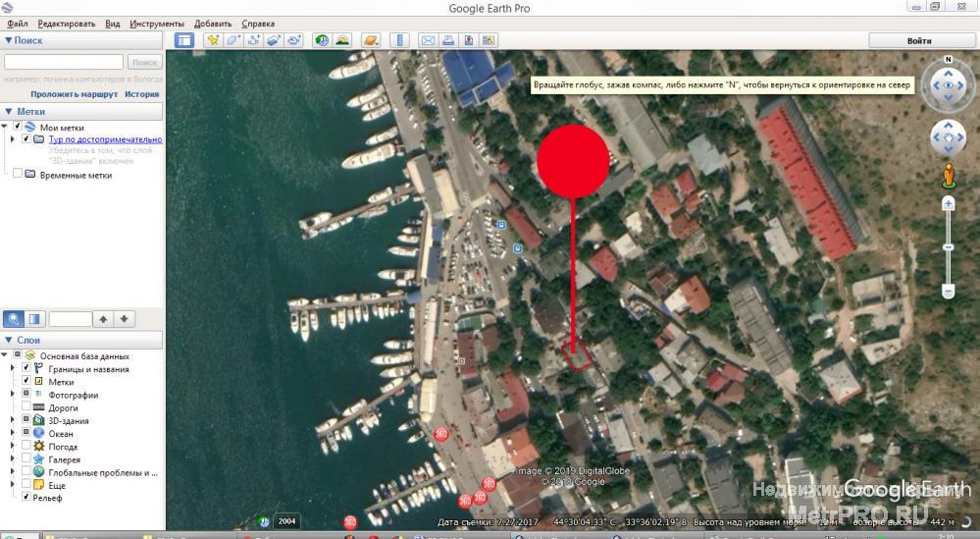This screenshot has height=539, width=980.
Task: Click the Save Image icon
Action: click(x=468, y=40)
